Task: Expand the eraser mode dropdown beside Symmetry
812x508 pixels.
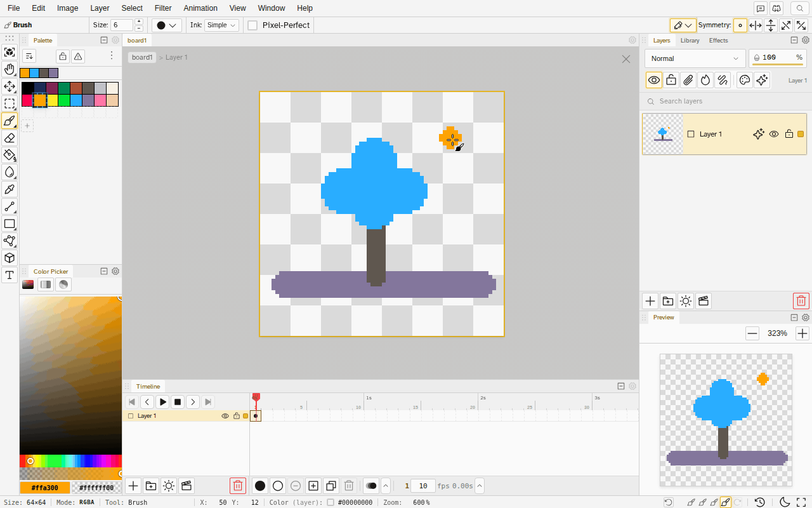Action: 683,25
